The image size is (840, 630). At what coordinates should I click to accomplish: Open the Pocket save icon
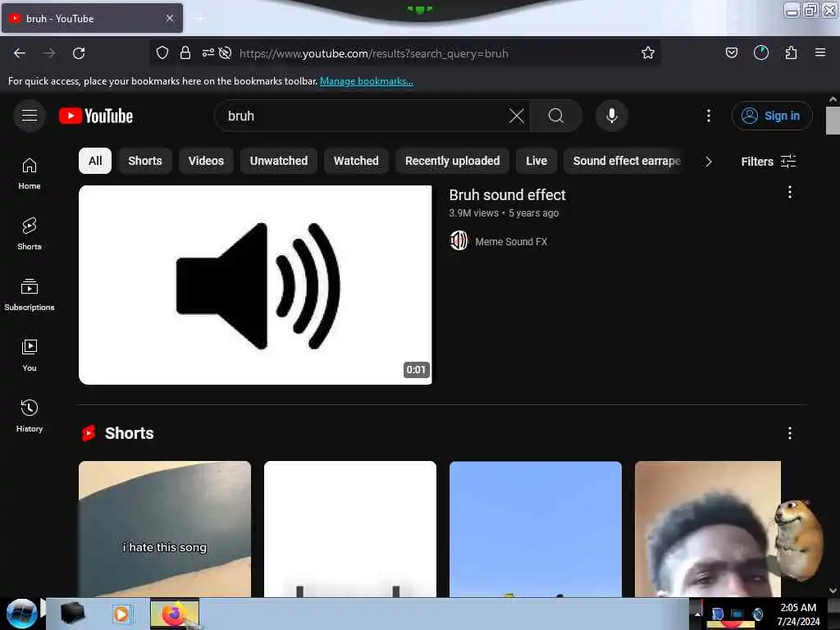[731, 52]
